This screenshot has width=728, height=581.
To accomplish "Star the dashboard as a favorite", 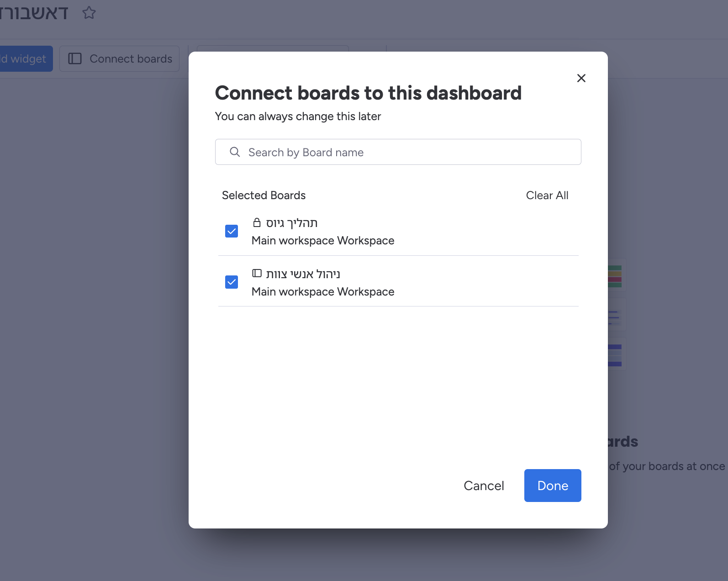I will 89,13.
